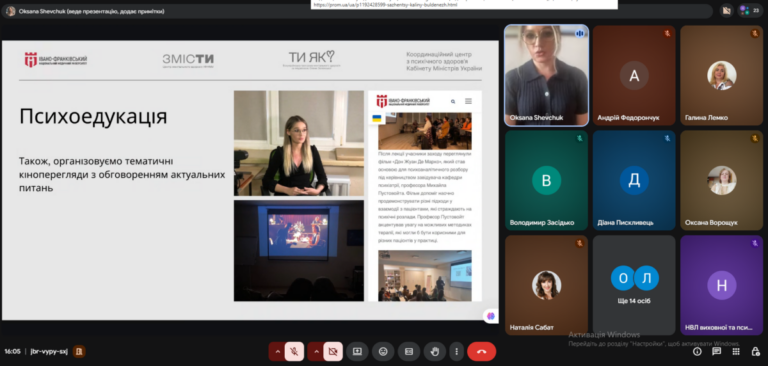Toggle the captions icon

408,351
